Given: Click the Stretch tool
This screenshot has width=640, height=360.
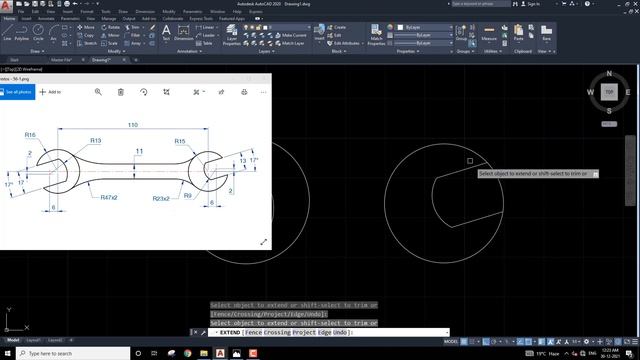Looking at the screenshot, I should tap(87, 43).
